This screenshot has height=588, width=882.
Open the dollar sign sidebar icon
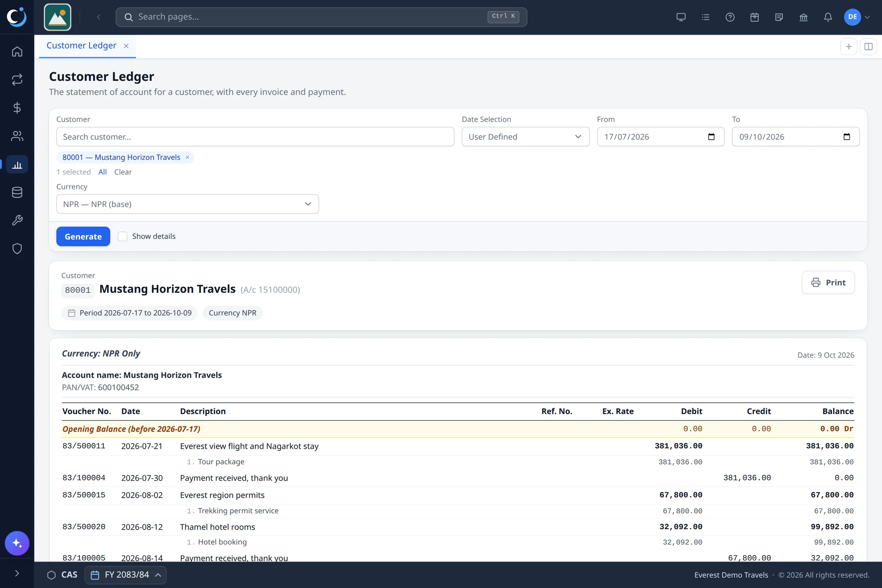tap(17, 108)
